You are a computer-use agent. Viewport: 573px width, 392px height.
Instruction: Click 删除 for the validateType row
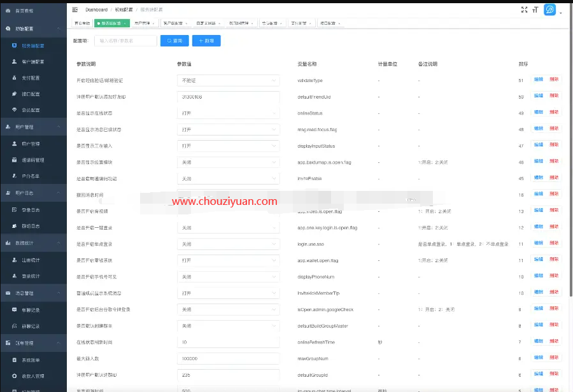pos(554,80)
